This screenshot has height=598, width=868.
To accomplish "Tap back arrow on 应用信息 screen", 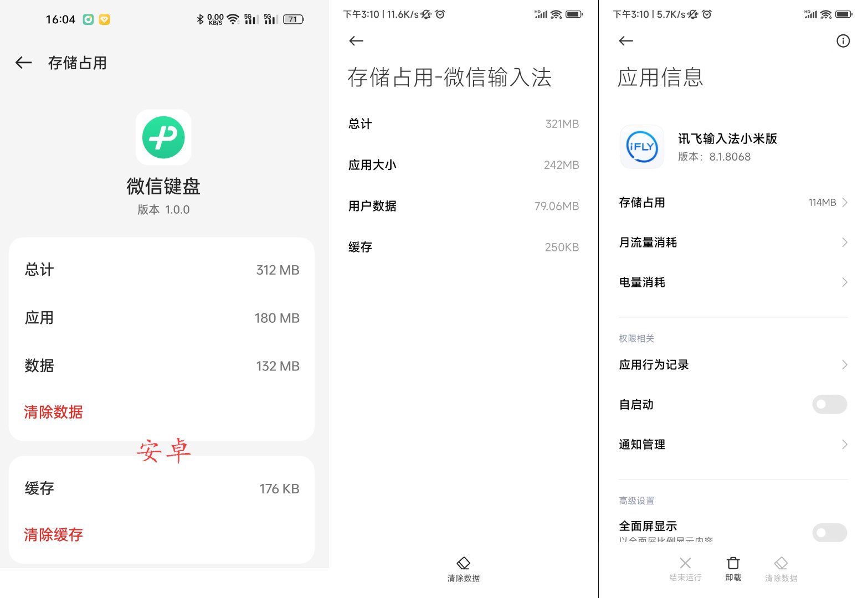I will (x=626, y=41).
